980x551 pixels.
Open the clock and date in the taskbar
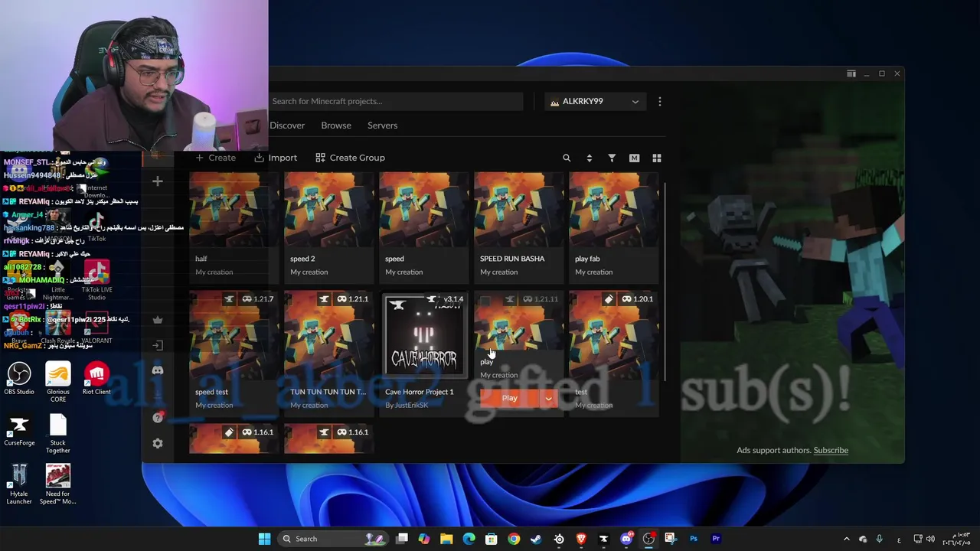pyautogui.click(x=955, y=539)
